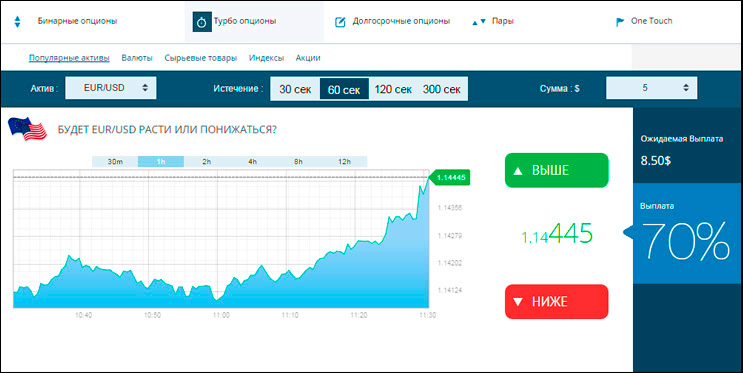Click the Истечение label
Screen dimensions: 743x373
pyautogui.click(x=238, y=89)
